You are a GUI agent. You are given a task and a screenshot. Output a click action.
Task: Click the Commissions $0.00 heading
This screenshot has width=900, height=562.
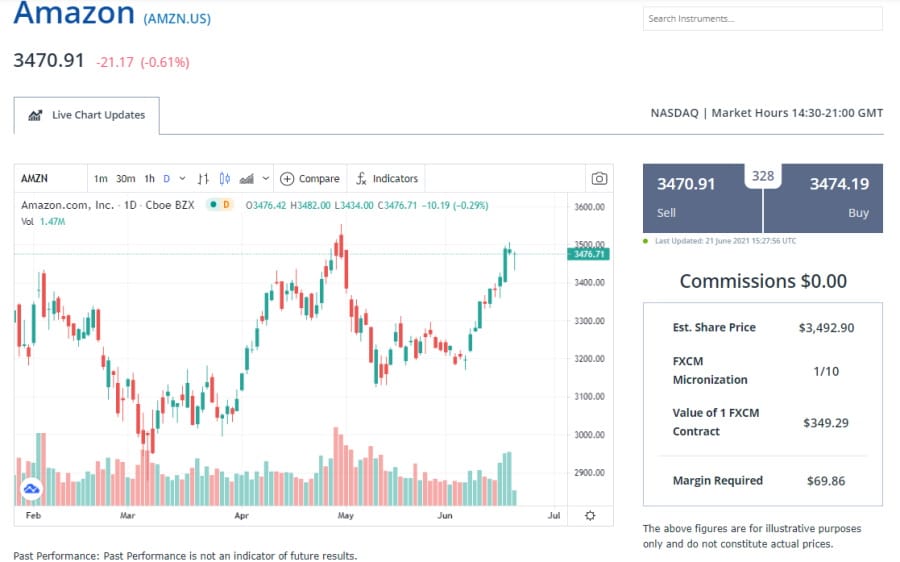[x=763, y=281]
